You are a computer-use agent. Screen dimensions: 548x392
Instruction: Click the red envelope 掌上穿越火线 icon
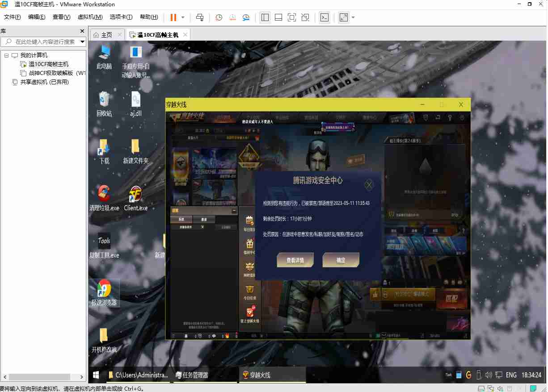tap(251, 314)
